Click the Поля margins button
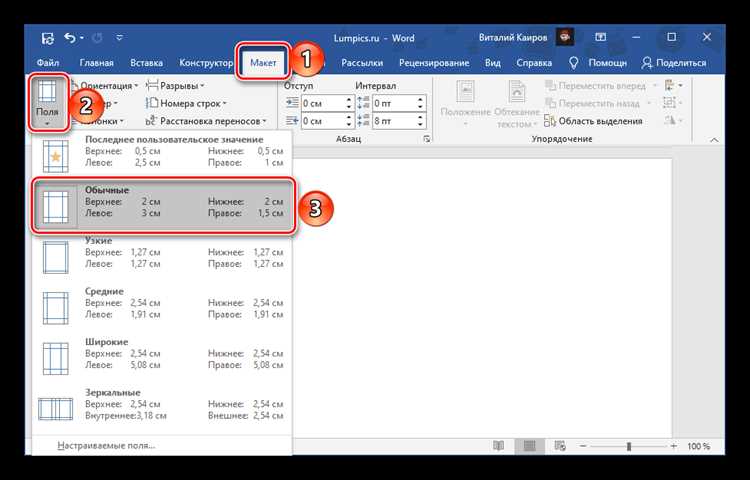This screenshot has height=480, width=750. point(47,102)
